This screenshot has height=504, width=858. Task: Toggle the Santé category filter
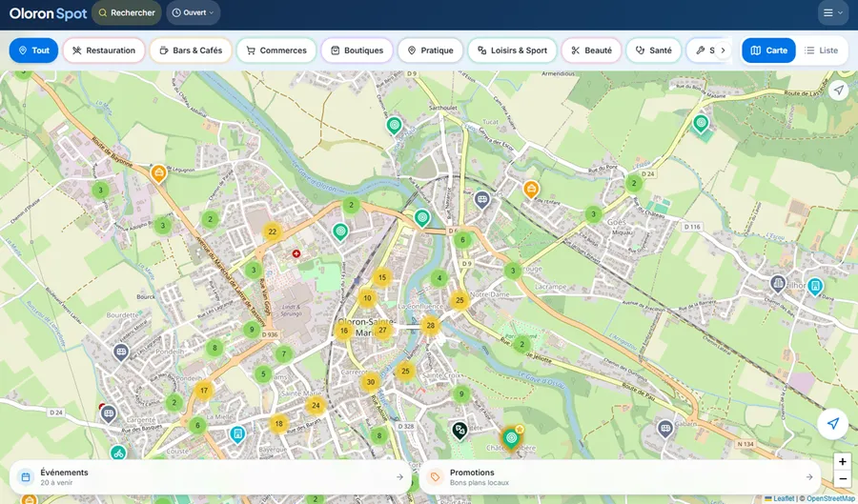tap(653, 50)
